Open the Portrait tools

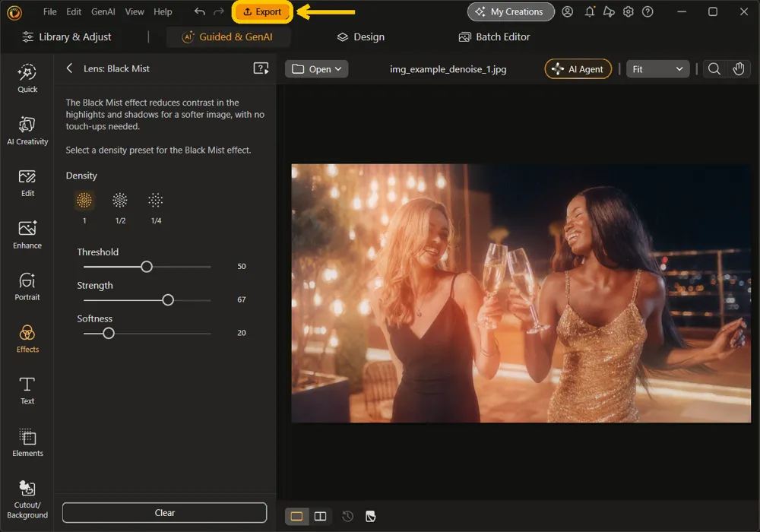(27, 287)
